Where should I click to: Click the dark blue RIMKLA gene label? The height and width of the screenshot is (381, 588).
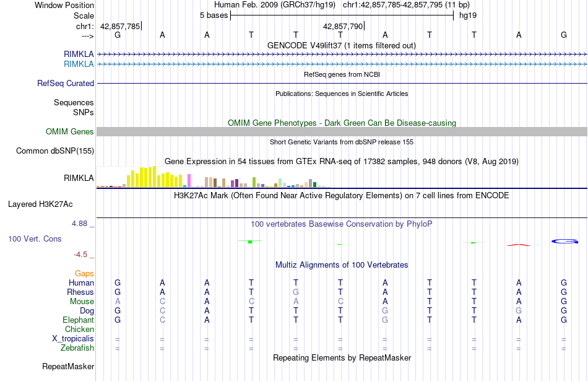79,55
